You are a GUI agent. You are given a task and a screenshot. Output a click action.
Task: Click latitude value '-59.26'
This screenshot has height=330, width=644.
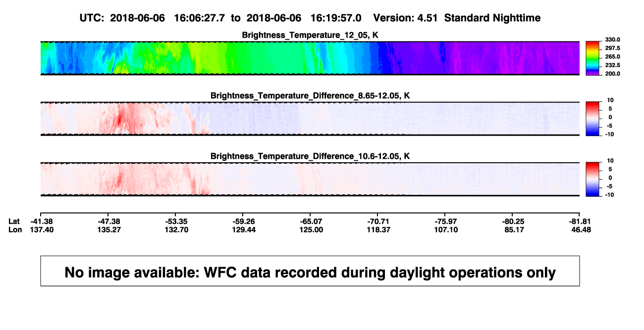(x=244, y=221)
